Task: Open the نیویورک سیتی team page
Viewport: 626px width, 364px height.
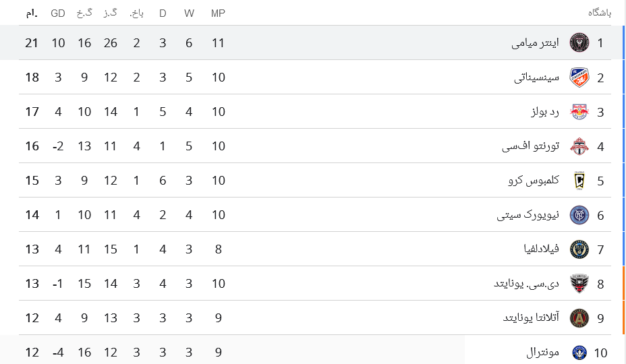Action: [528, 215]
